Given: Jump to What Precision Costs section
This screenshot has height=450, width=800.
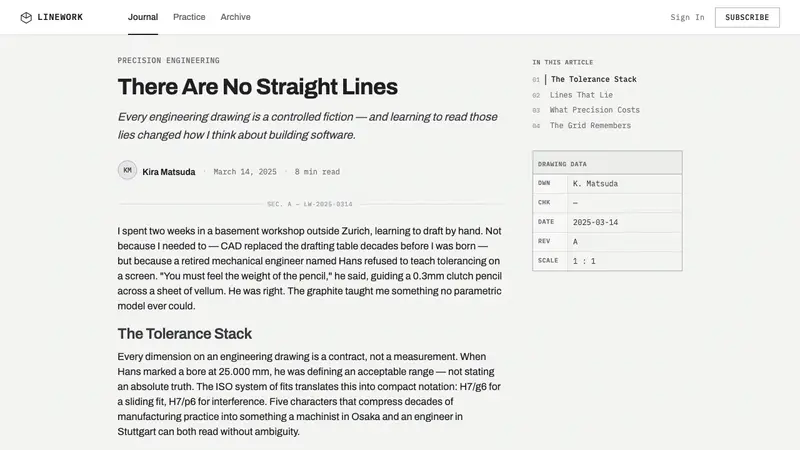Looking at the screenshot, I should click(x=594, y=110).
